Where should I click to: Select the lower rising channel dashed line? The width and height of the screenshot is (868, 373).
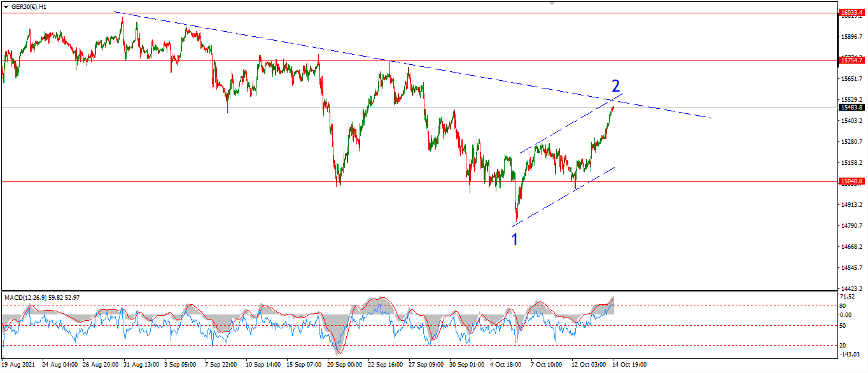point(563,196)
